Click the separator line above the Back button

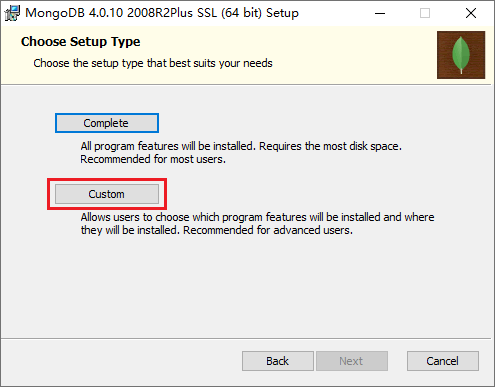pyautogui.click(x=246, y=339)
